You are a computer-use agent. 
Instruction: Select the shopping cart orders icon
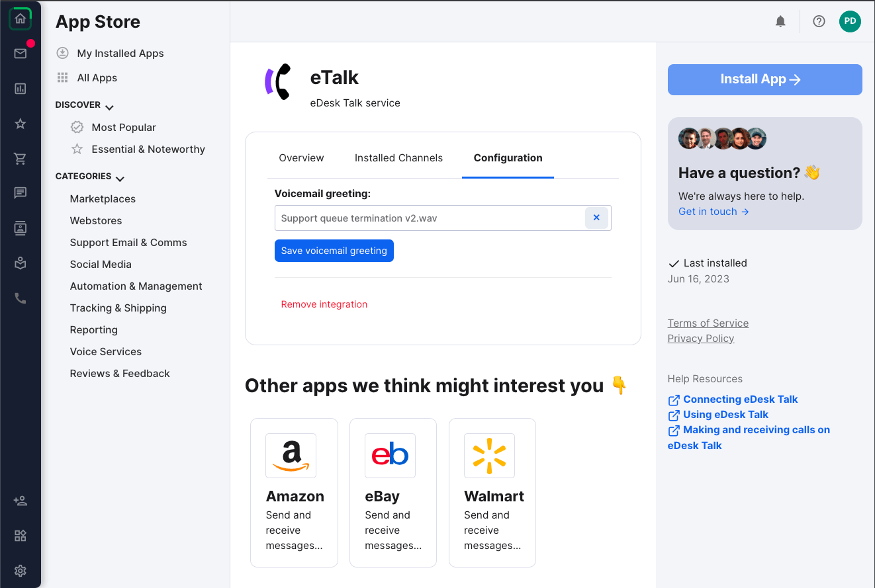(x=21, y=159)
